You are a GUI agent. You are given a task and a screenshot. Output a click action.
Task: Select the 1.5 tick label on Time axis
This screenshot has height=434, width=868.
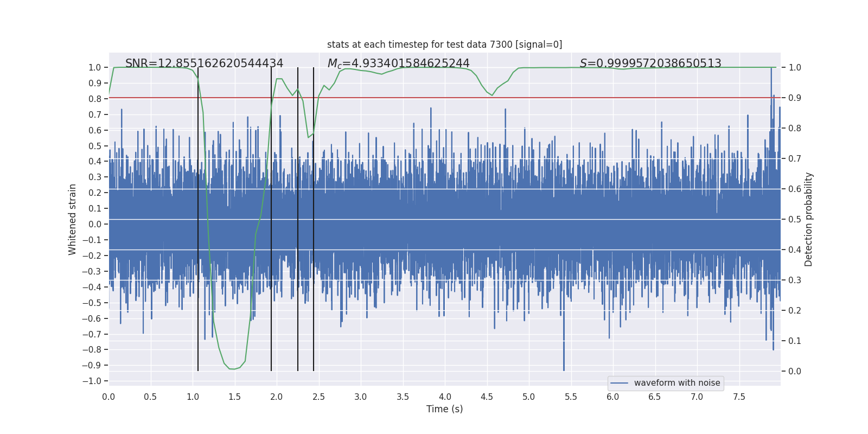pos(234,397)
